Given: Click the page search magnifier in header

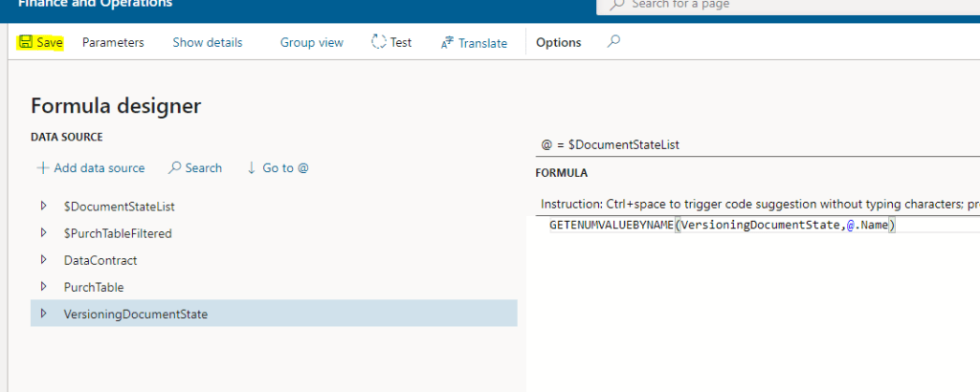Looking at the screenshot, I should point(617,5).
